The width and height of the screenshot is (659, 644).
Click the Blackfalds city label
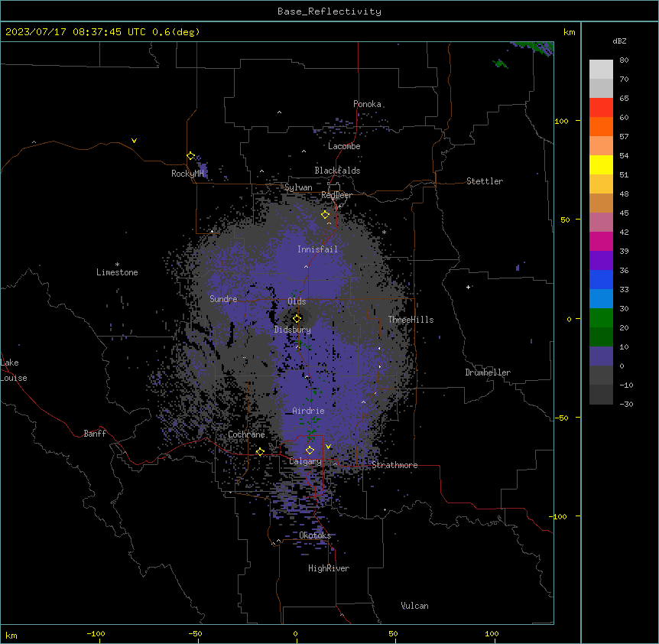pyautogui.click(x=337, y=171)
